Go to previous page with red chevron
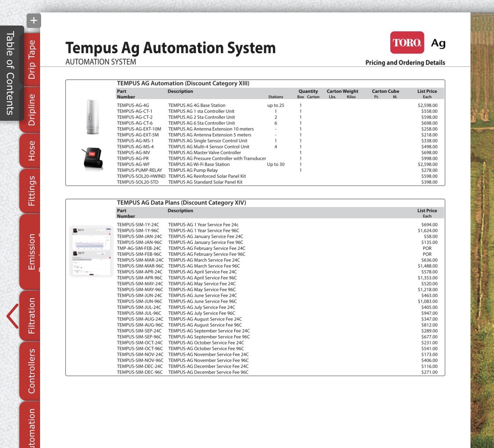Image resolution: width=494 pixels, height=448 pixels. [x=13, y=316]
